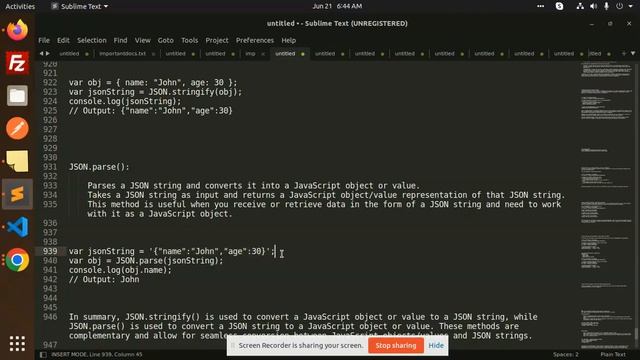This screenshot has height=360, width=640.
Task: Launch Visual Studio Code from the dock
Action: pyautogui.click(x=17, y=227)
